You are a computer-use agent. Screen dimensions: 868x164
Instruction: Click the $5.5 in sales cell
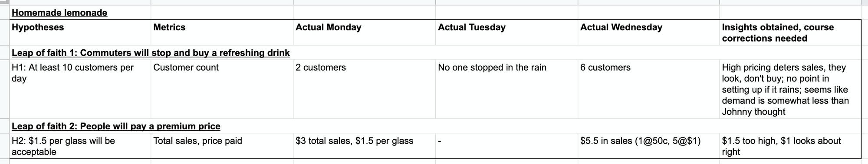click(x=648, y=146)
